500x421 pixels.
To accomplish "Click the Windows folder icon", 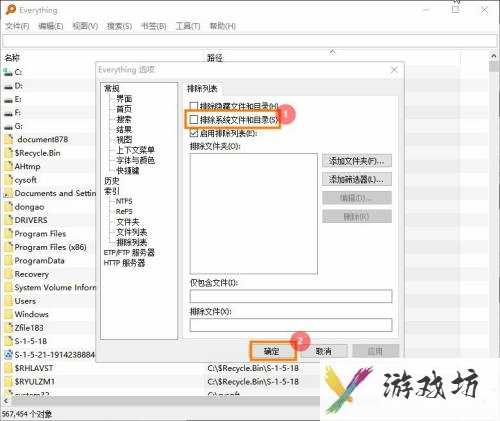I will pos(9,314).
